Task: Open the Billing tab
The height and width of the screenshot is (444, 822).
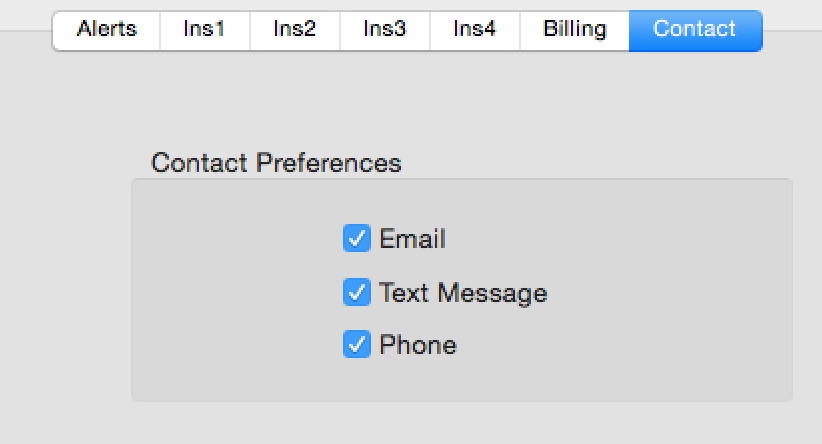Action: (x=574, y=30)
